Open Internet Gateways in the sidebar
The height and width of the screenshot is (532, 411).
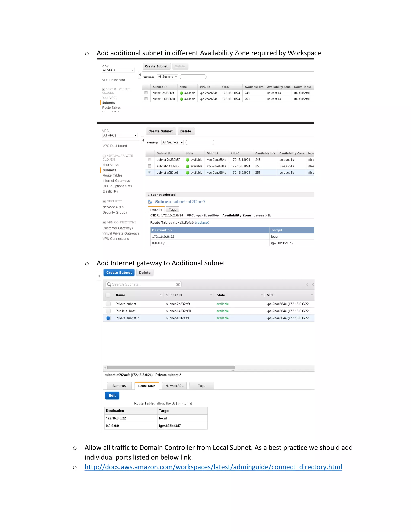click(116, 181)
